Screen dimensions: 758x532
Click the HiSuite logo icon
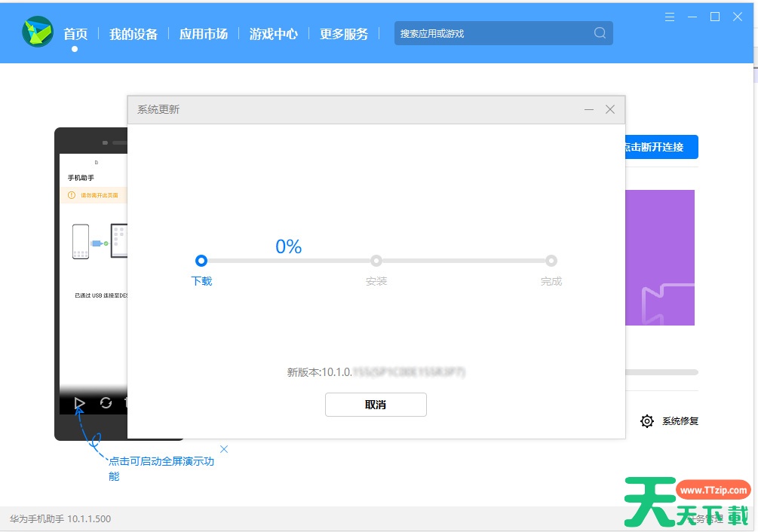tap(37, 32)
